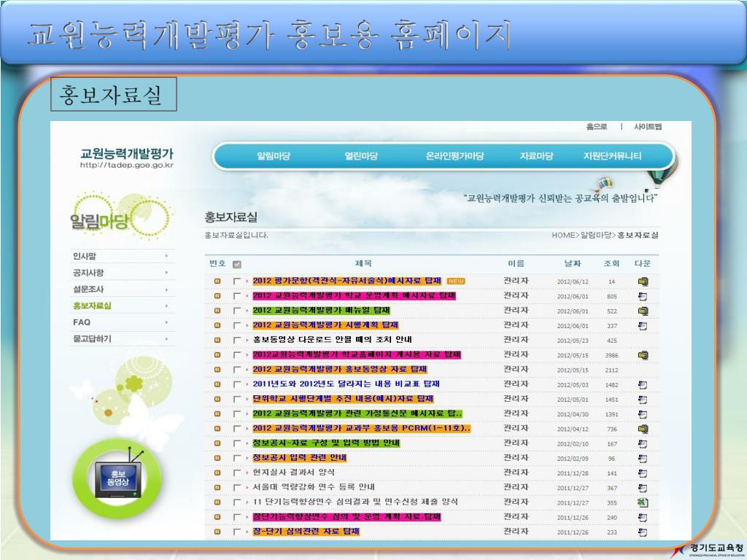This screenshot has height=560, width=747.
Task: Download attachment of 3986-view post
Action: pyautogui.click(x=643, y=355)
